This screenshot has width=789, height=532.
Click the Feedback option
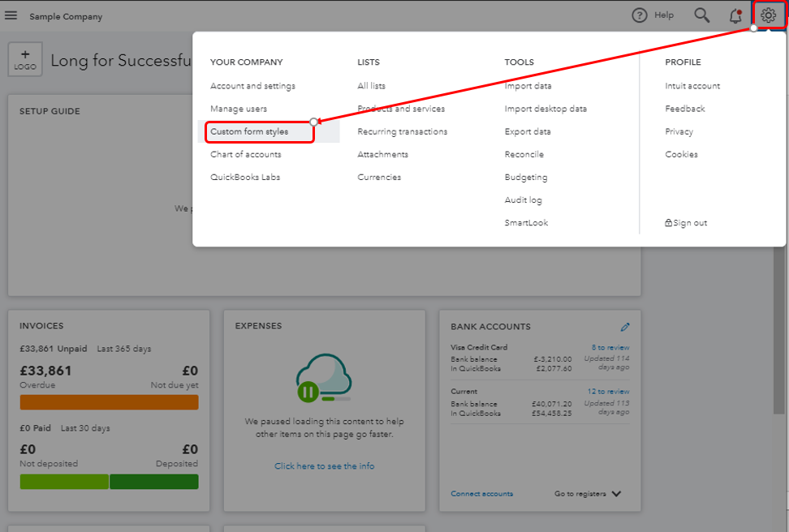pos(685,109)
